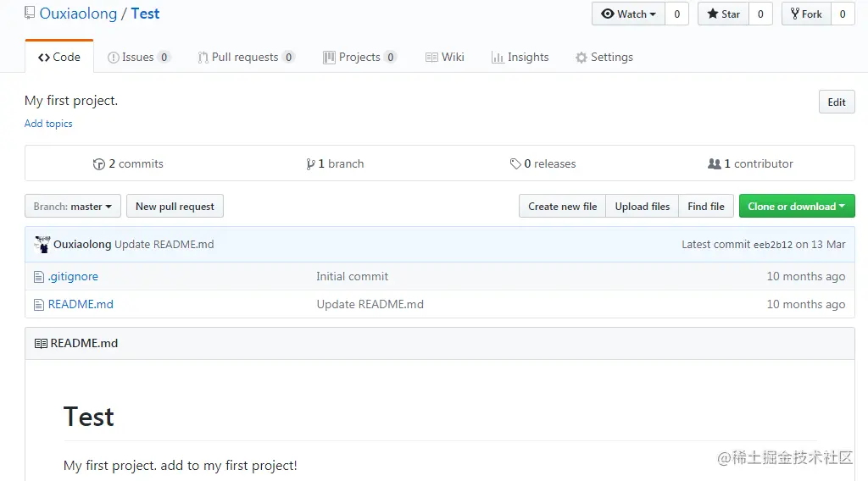Screen dimensions: 868x481
Task: Click the README Test heading
Action: tap(88, 417)
